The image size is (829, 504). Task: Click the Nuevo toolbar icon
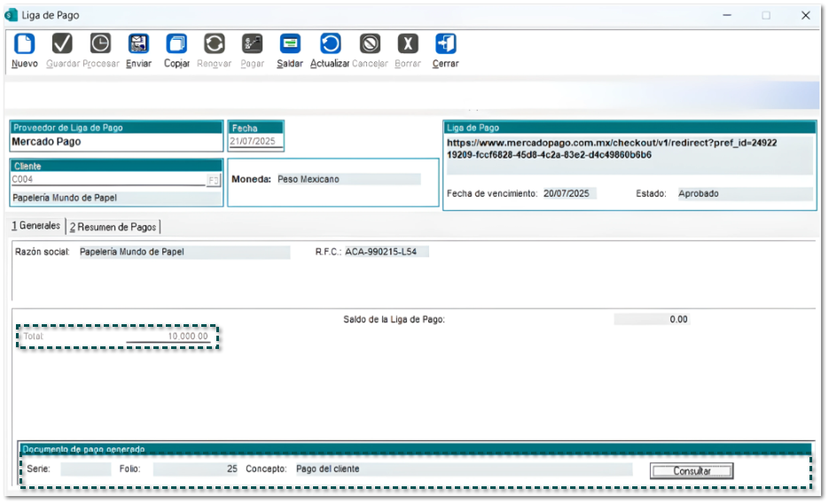pos(24,44)
